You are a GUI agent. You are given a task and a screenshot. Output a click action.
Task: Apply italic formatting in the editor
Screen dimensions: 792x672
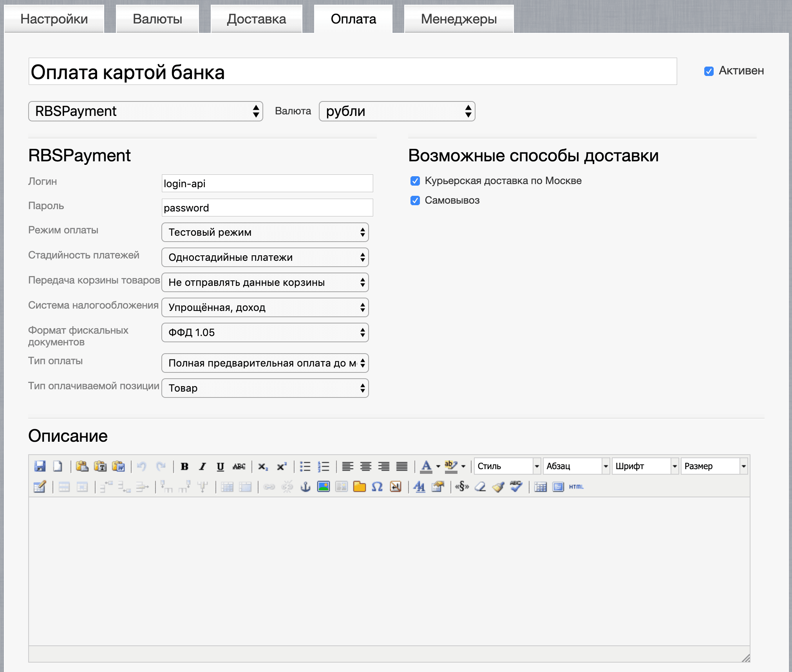pos(202,466)
